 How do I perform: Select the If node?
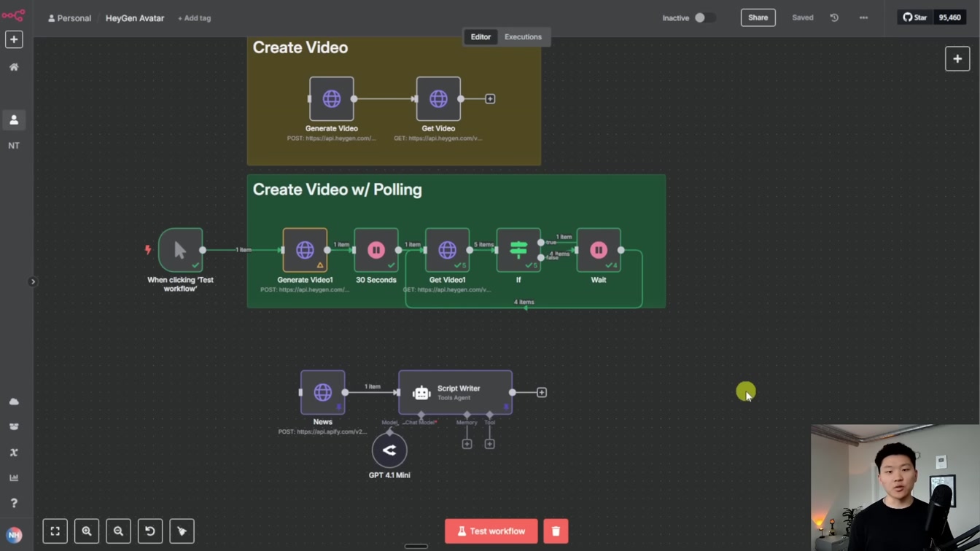518,250
